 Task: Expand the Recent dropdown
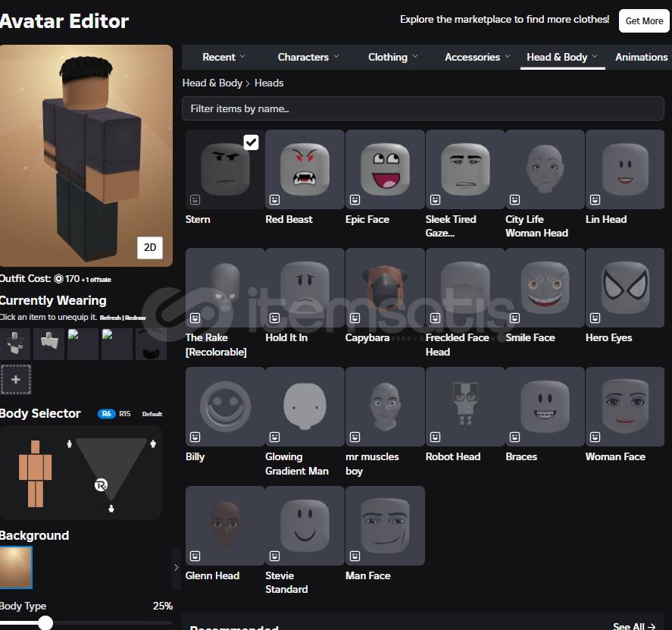click(223, 57)
